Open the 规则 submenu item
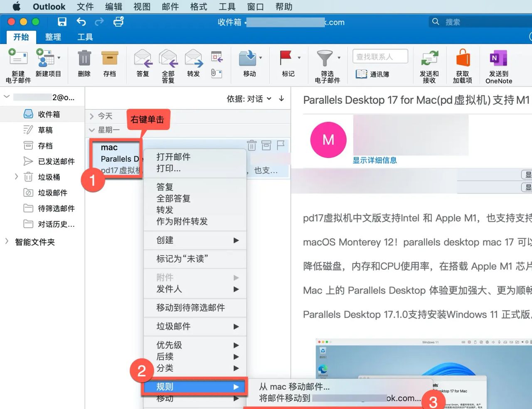Screen dimensions: 532x409 [195, 387]
